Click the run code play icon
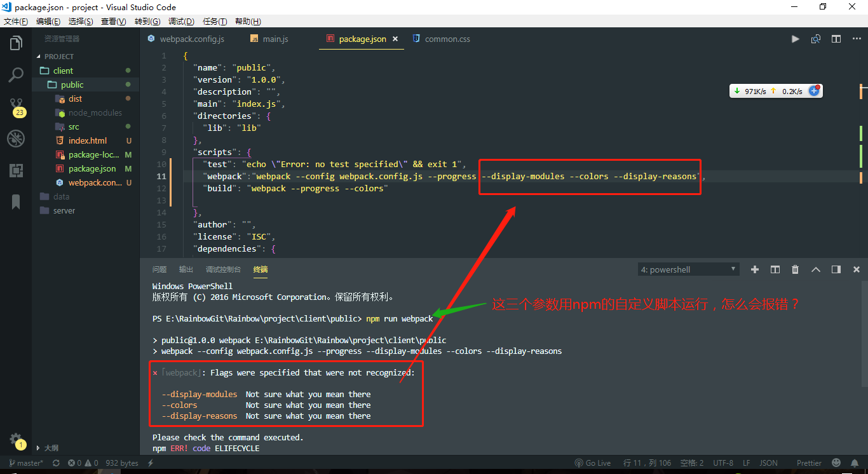This screenshot has height=474, width=868. tap(796, 39)
